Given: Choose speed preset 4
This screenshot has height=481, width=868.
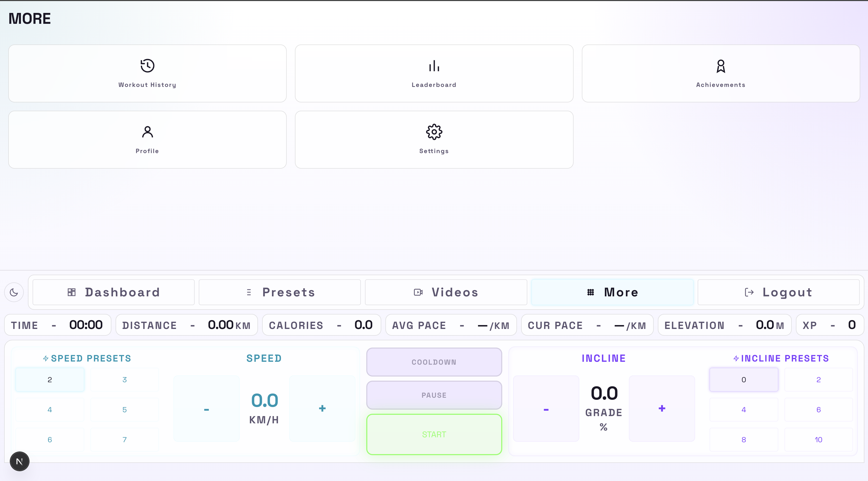Looking at the screenshot, I should (50, 410).
